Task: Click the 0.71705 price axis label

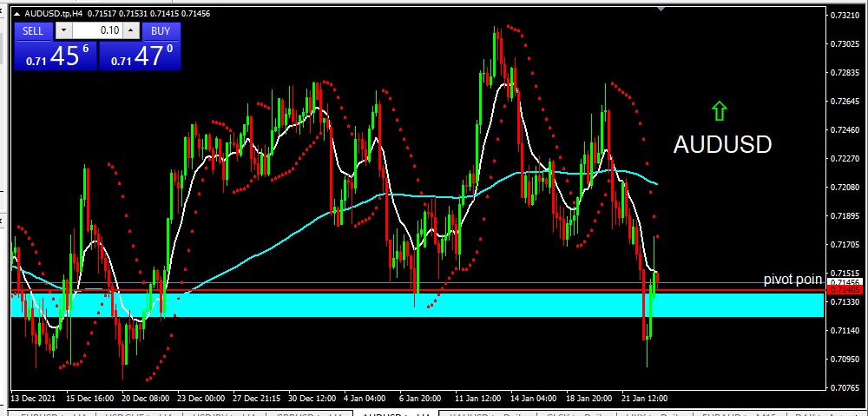Action: [x=845, y=245]
